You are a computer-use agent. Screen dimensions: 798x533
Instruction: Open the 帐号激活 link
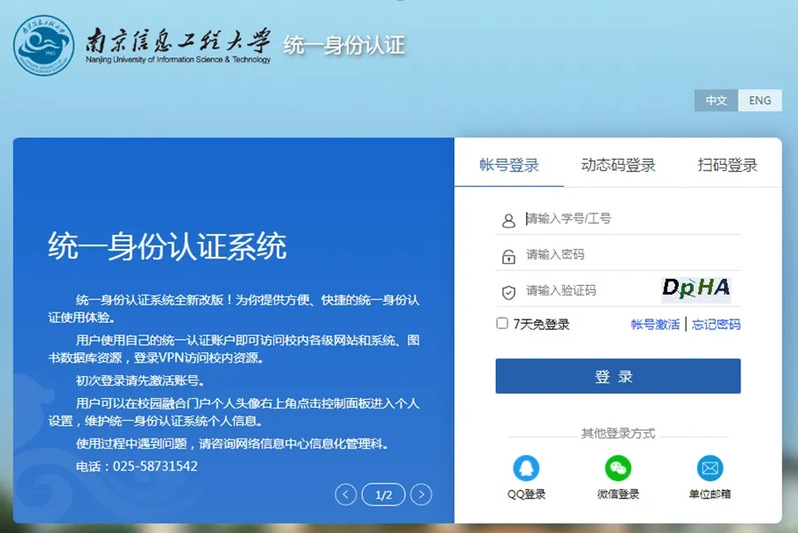click(655, 324)
